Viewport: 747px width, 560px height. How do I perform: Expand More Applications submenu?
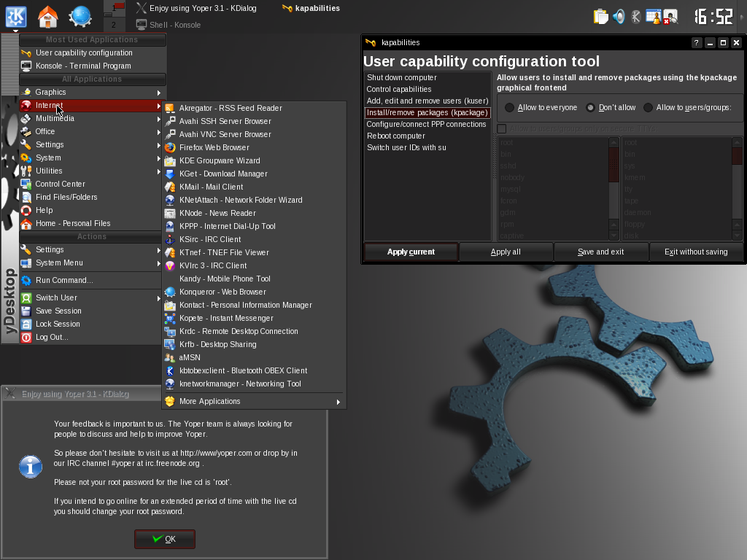click(254, 402)
